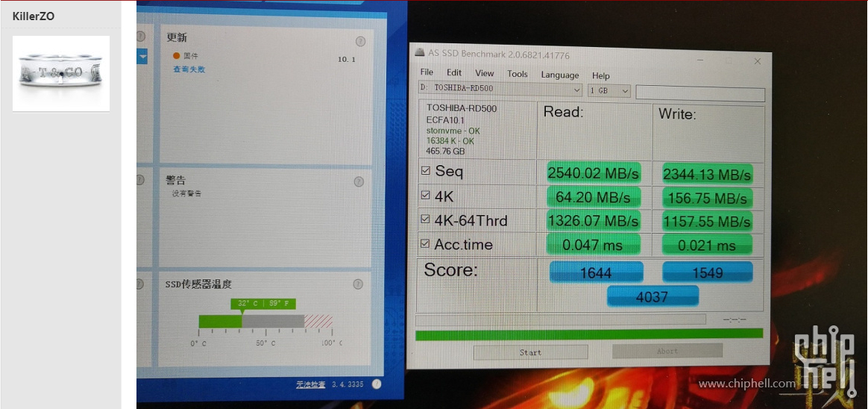Click the help icon in the 更新 panel
Screen dimensions: 868x409
pos(360,42)
